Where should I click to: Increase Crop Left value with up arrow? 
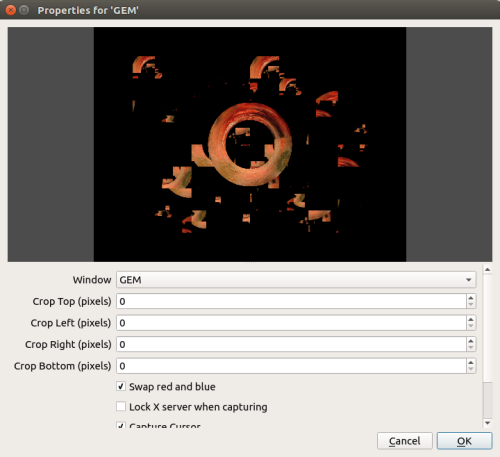pos(471,319)
